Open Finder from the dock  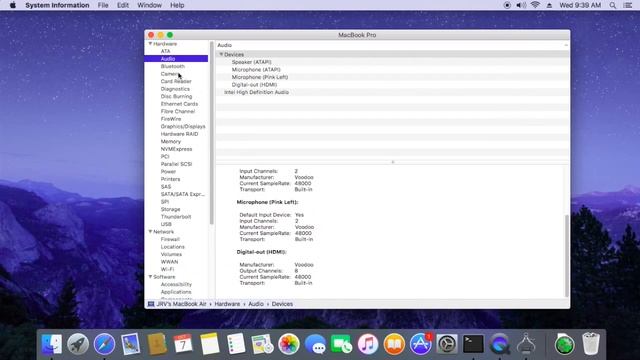point(52,344)
